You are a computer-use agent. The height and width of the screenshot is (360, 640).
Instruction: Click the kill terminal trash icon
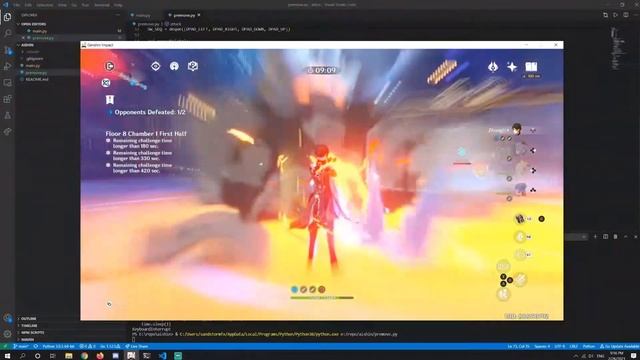pyautogui.click(x=616, y=237)
